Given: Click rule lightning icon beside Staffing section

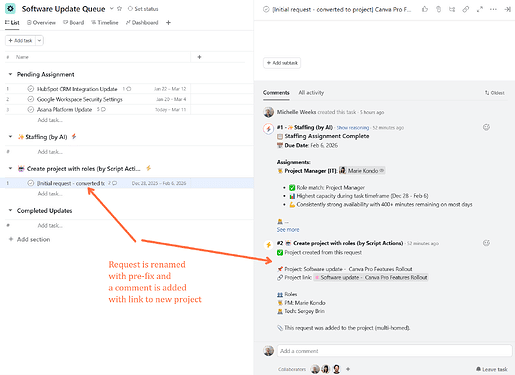Looking at the screenshot, I should (74, 136).
